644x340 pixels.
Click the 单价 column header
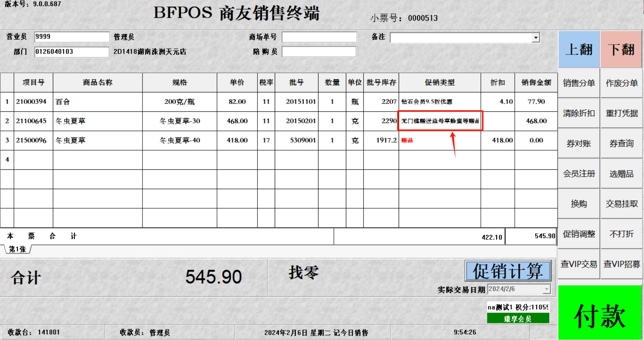point(237,82)
